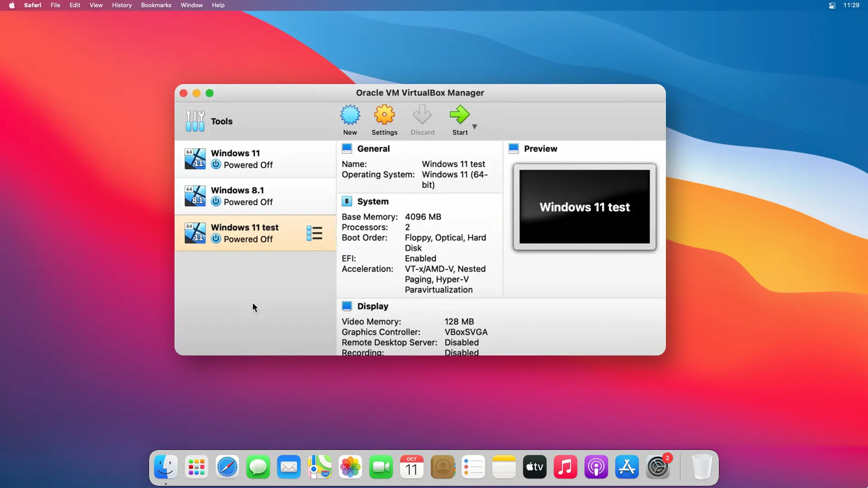Open System Preferences from the Dock
The width and height of the screenshot is (868, 488).
[658, 467]
